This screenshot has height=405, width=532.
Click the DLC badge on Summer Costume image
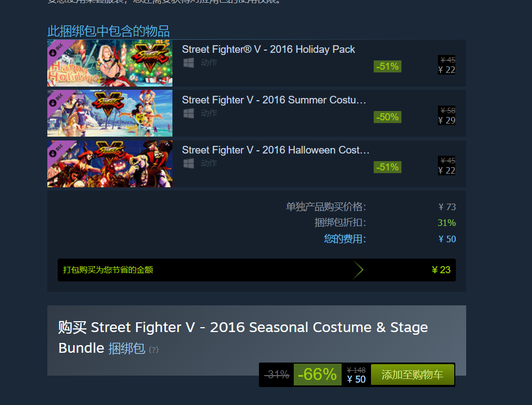tap(54, 102)
